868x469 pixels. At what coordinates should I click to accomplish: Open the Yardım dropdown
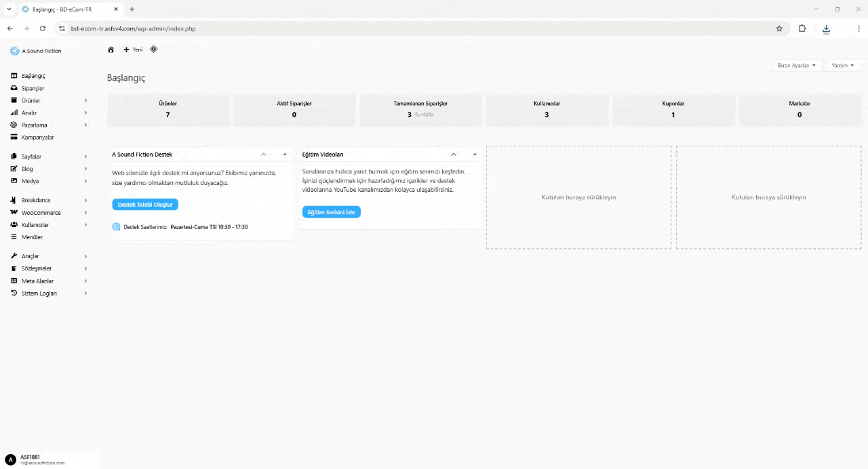pos(842,65)
